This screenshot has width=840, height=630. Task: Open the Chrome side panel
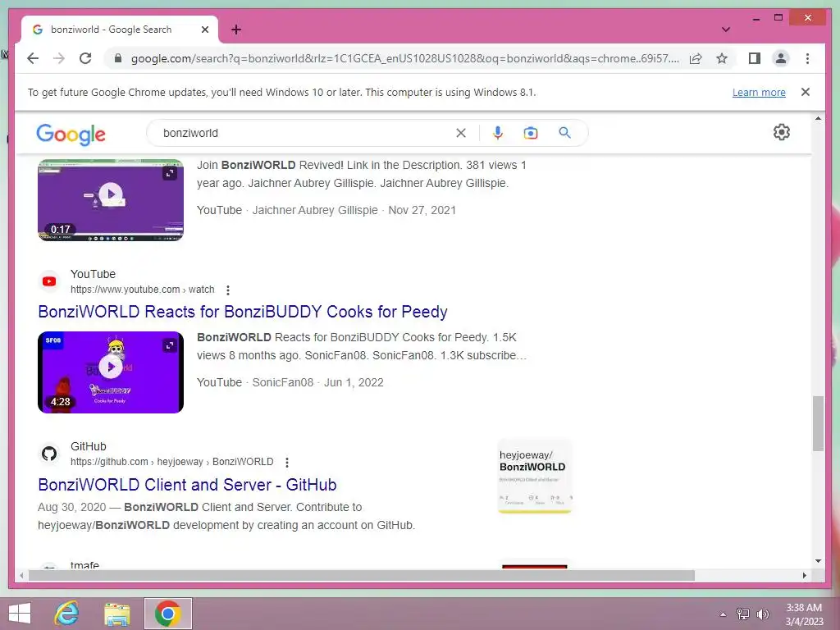tap(755, 58)
